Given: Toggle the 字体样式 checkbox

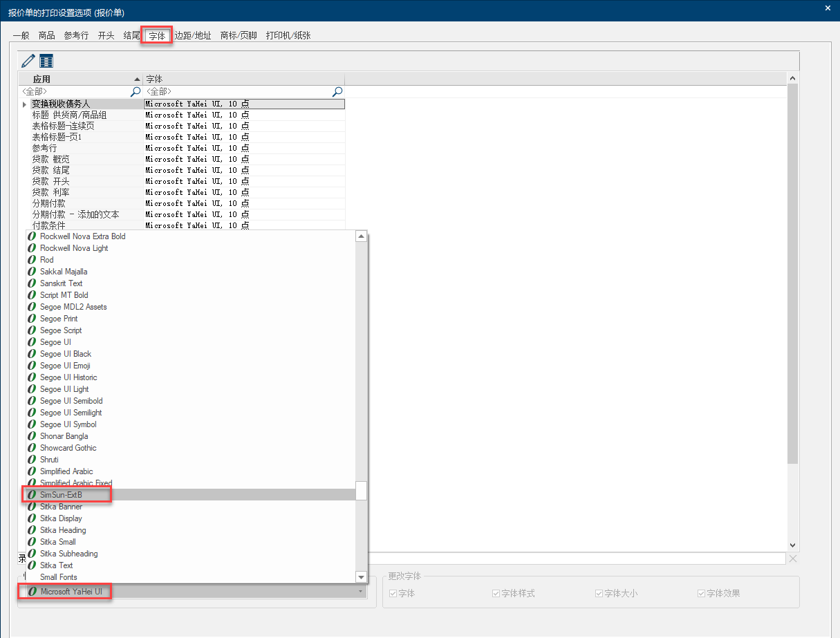Looking at the screenshot, I should point(496,593).
